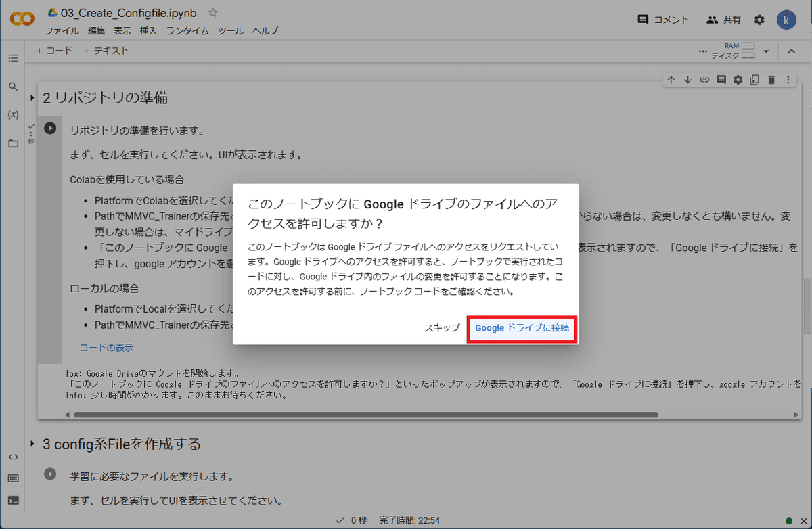812x529 pixels.
Task: Click the Google Drive file icon
Action: click(x=52, y=12)
